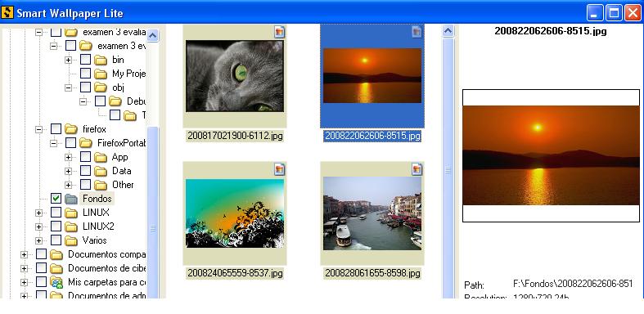Check the bin folder checkbox

pos(85,60)
